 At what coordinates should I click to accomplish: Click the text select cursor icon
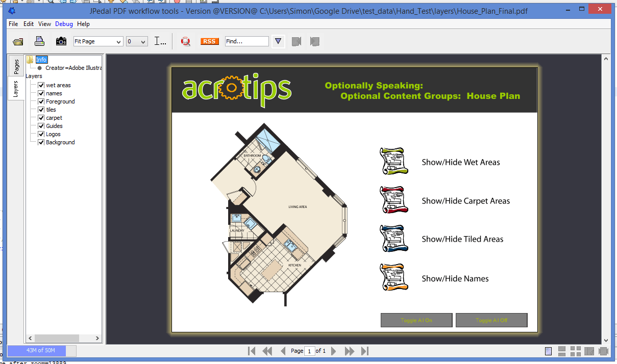click(x=160, y=41)
